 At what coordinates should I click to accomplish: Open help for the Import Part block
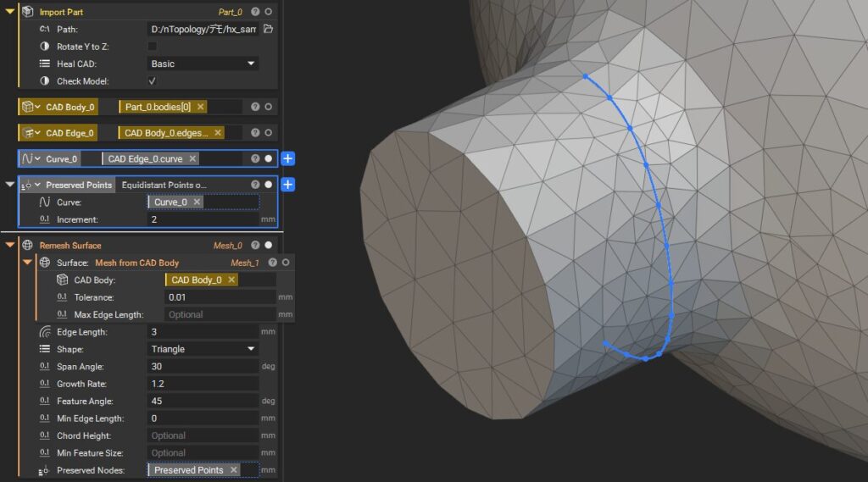pos(255,12)
